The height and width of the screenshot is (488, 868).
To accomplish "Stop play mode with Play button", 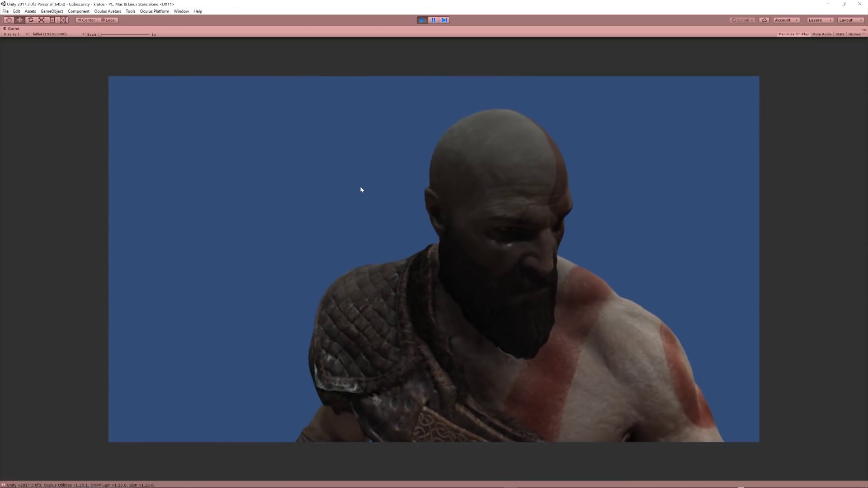I will (x=422, y=20).
